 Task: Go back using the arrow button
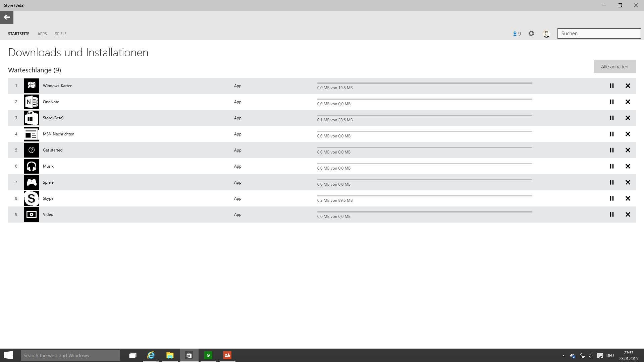coord(7,17)
